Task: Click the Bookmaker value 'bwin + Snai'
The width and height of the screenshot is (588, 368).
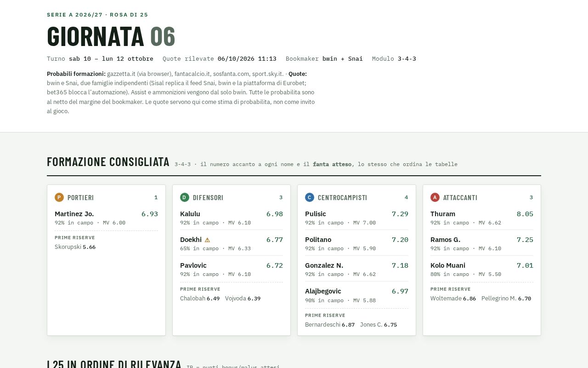Action: (343, 58)
